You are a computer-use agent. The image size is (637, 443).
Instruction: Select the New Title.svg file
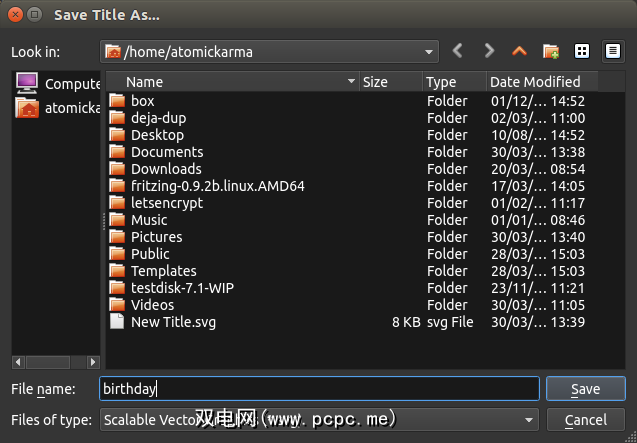(x=172, y=322)
